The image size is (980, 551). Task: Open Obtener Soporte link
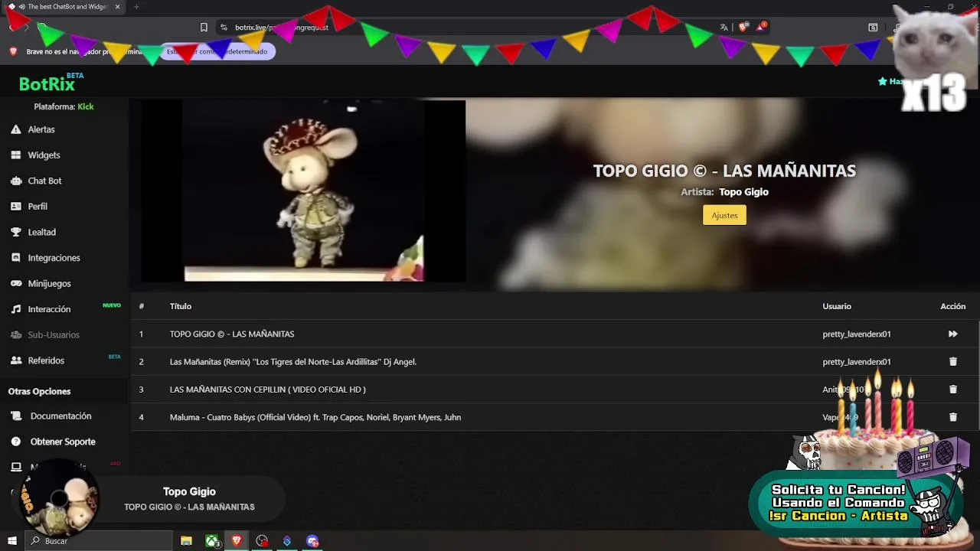coord(63,442)
